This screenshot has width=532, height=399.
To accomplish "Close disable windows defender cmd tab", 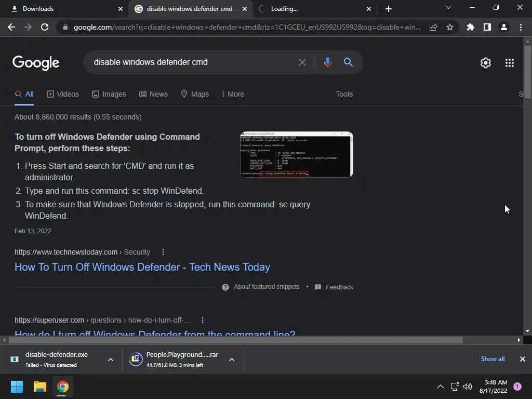I will (245, 9).
